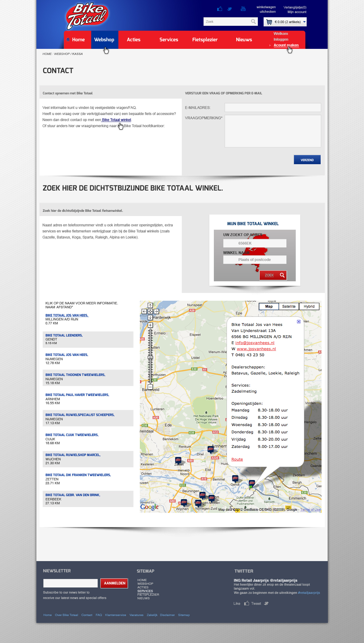This screenshot has height=643, width=364.
Task: Zoom in on the map with plus
Action: point(150,325)
